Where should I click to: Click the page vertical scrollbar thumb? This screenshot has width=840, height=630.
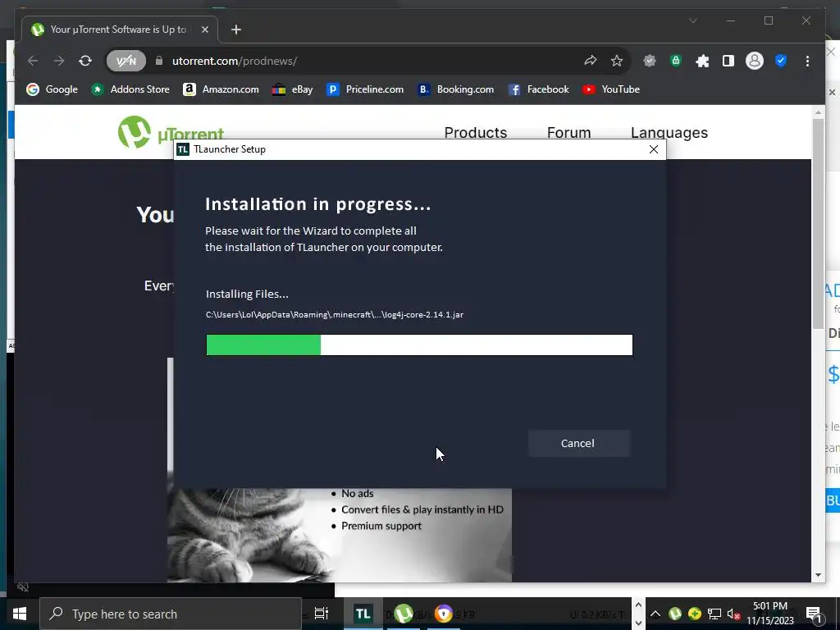[818, 223]
